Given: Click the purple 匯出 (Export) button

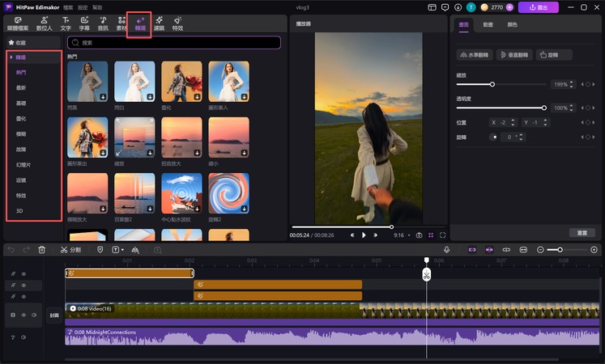Looking at the screenshot, I should tap(538, 7).
